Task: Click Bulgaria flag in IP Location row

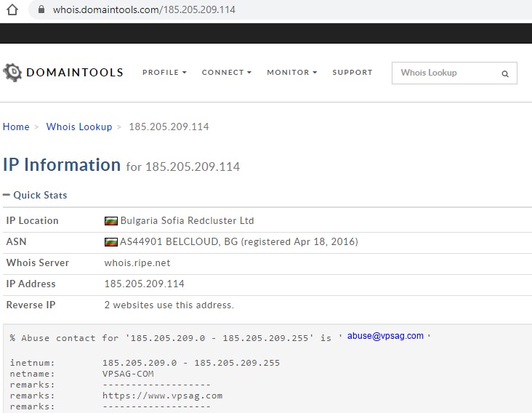Action: pyautogui.click(x=111, y=221)
